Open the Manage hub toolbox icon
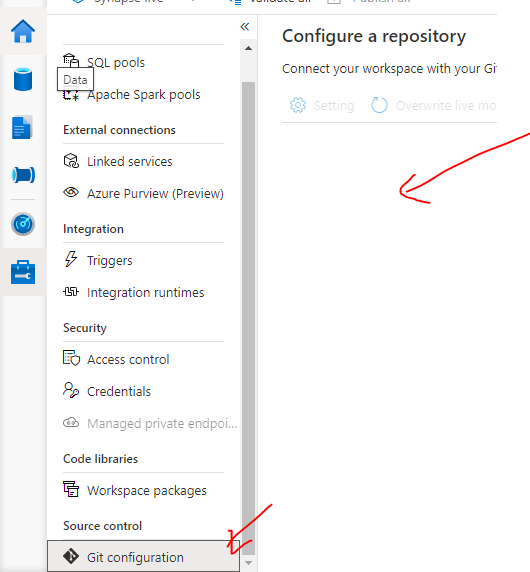530x572 pixels. click(x=23, y=272)
